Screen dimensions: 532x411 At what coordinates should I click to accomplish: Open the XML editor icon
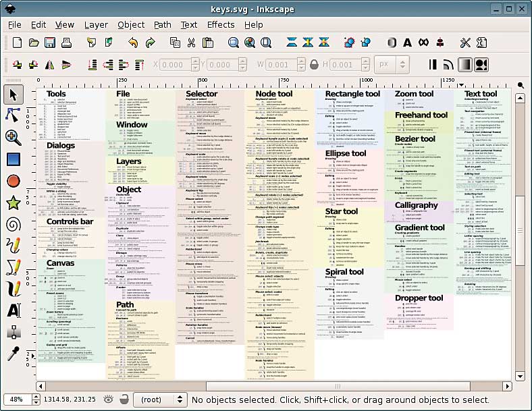[423, 43]
